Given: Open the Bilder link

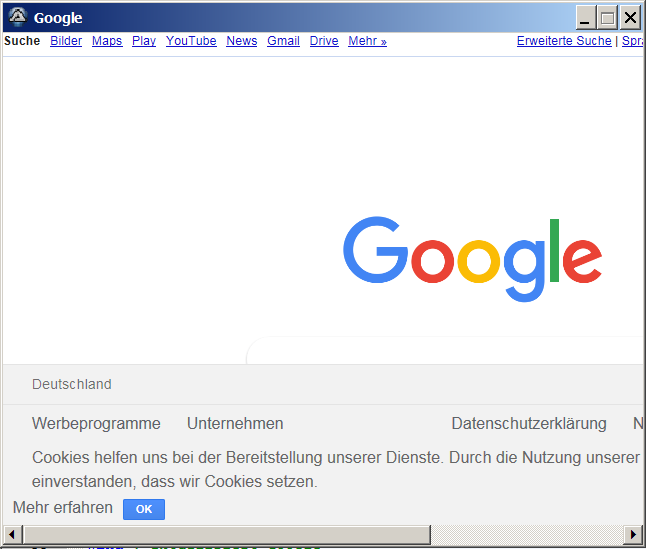Looking at the screenshot, I should [x=66, y=41].
